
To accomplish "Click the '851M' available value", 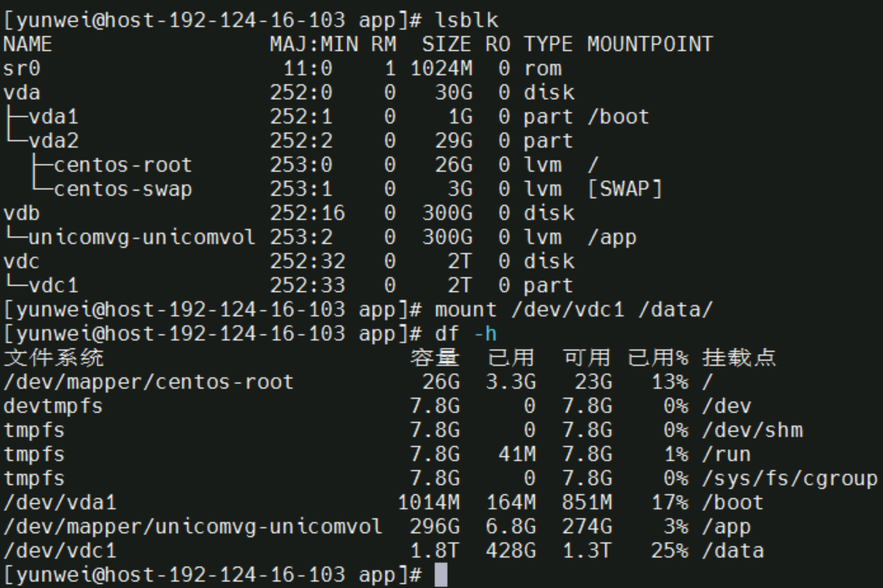I will point(587,503).
